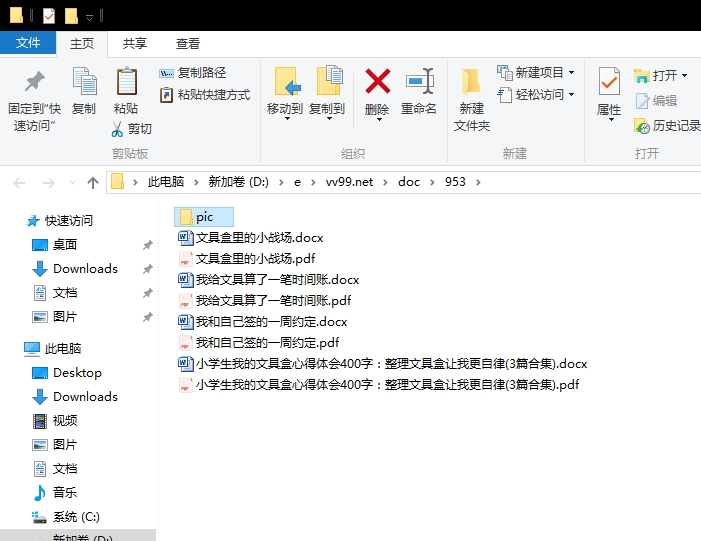Select Copy Path (复制路径)
This screenshot has height=541, width=701.
pyautogui.click(x=193, y=73)
